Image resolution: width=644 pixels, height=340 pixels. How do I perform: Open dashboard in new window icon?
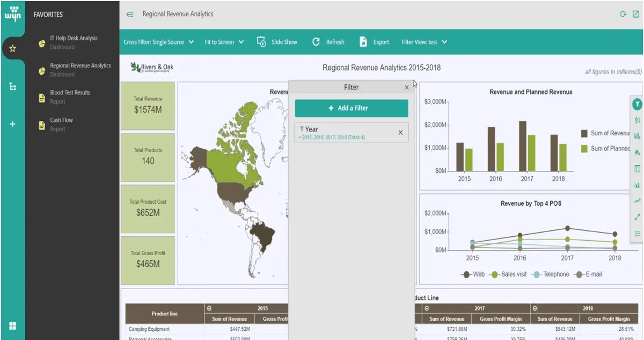point(635,15)
